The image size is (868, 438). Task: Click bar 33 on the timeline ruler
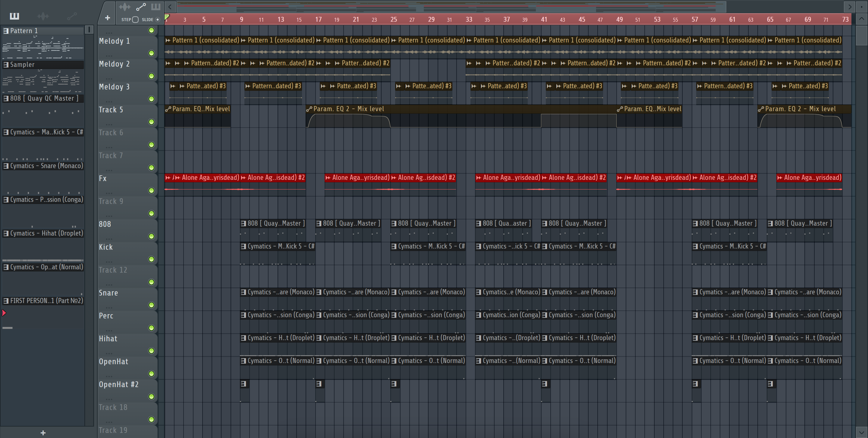(469, 20)
